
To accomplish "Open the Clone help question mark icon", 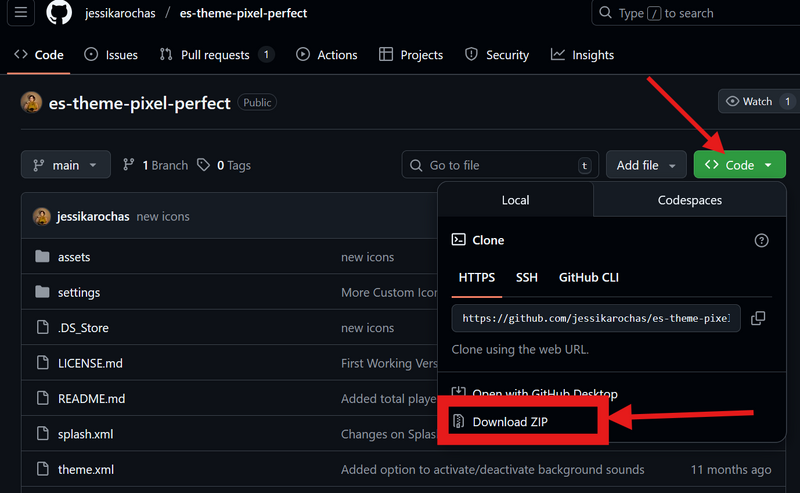I will point(761,240).
